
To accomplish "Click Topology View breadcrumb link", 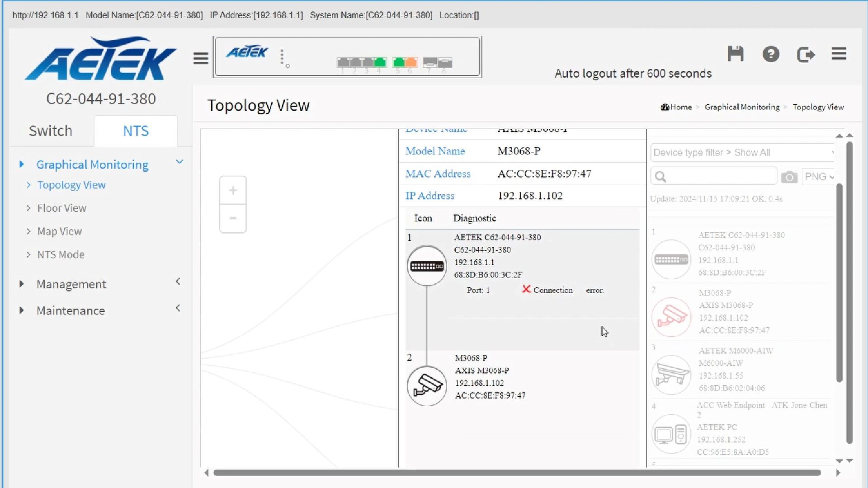I will [x=818, y=107].
